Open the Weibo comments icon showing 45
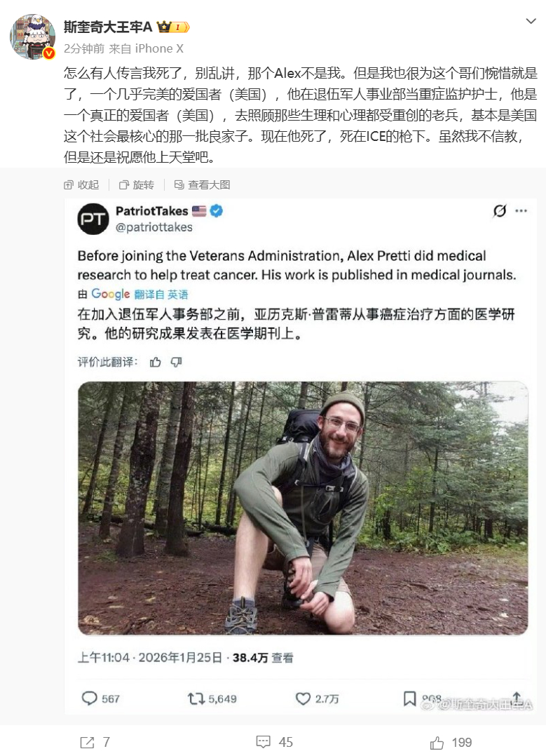Viewport: 546px width, 756px height. click(263, 742)
